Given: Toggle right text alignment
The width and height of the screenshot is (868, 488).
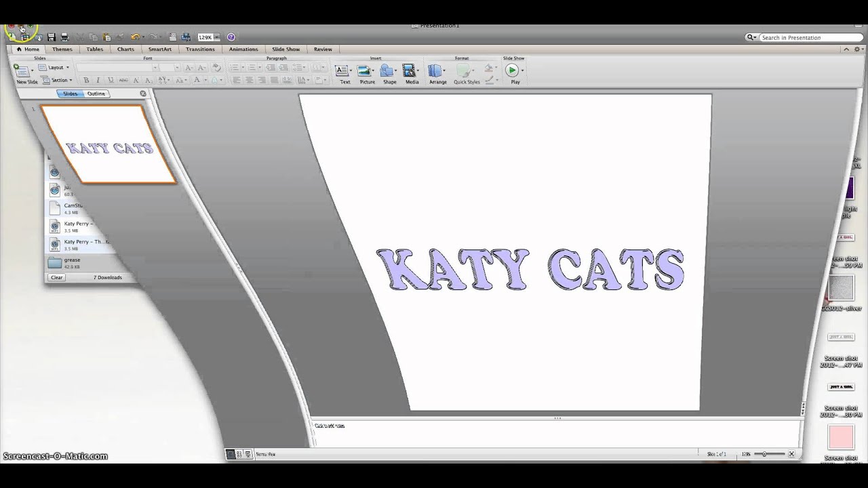Looking at the screenshot, I should (x=261, y=80).
